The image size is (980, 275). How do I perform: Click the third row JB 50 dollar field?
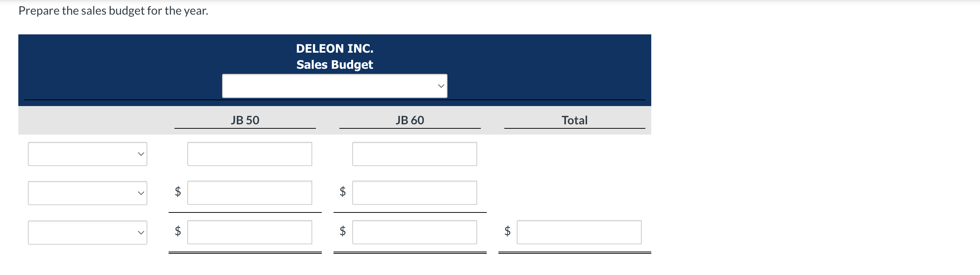tap(250, 233)
